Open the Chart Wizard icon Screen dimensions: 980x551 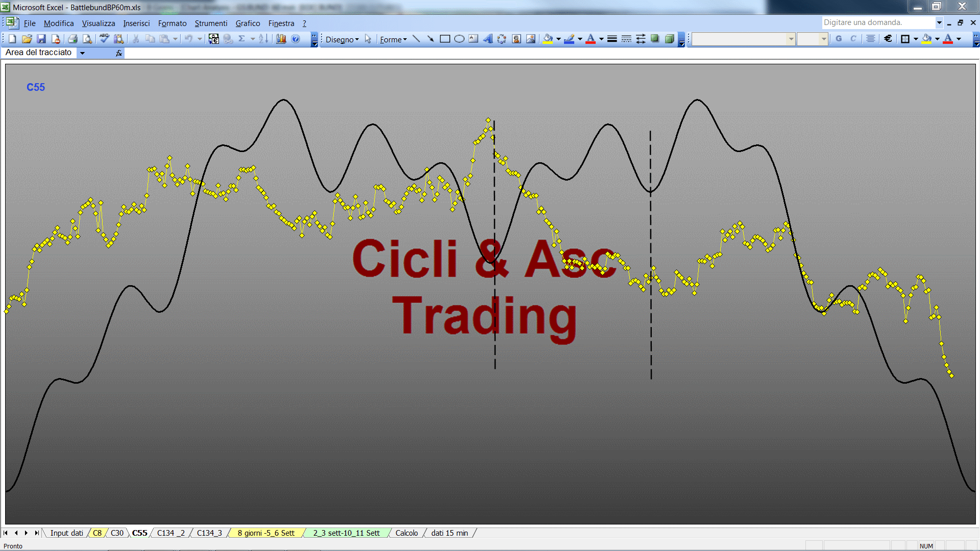pyautogui.click(x=281, y=39)
